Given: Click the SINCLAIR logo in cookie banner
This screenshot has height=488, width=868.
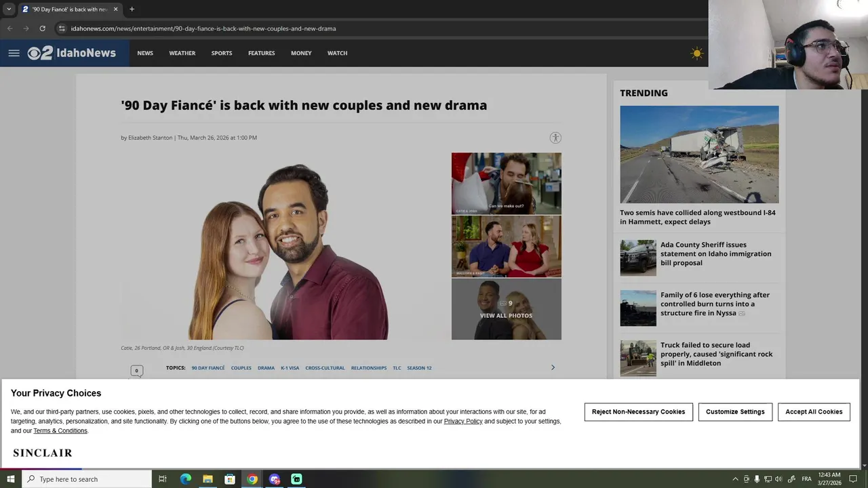Looking at the screenshot, I should [x=42, y=453].
